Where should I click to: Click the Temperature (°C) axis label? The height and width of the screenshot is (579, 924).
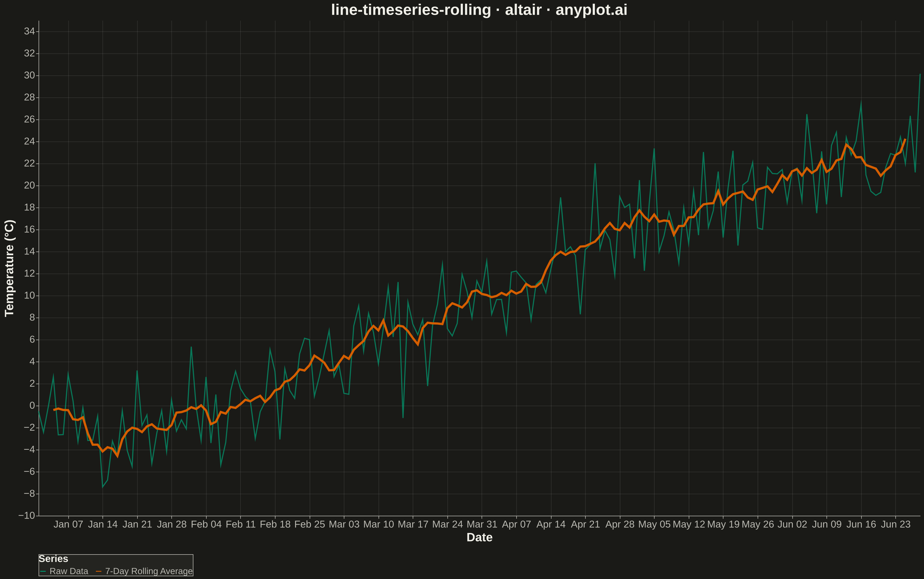[10, 268]
